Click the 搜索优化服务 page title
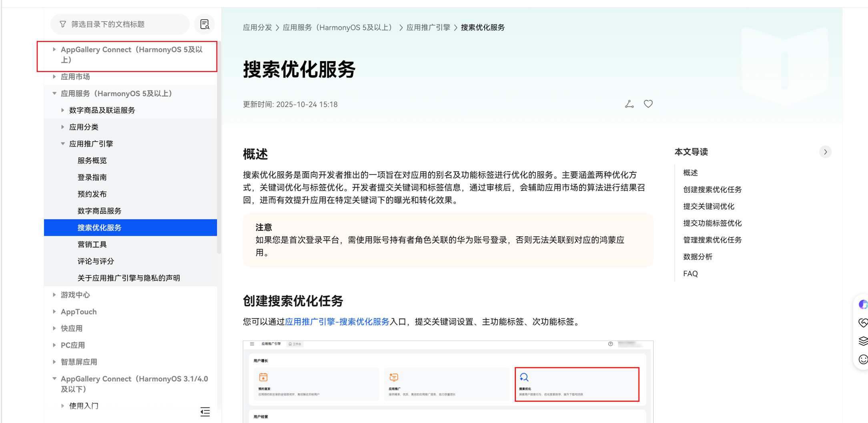This screenshot has width=868, height=423. pos(299,70)
